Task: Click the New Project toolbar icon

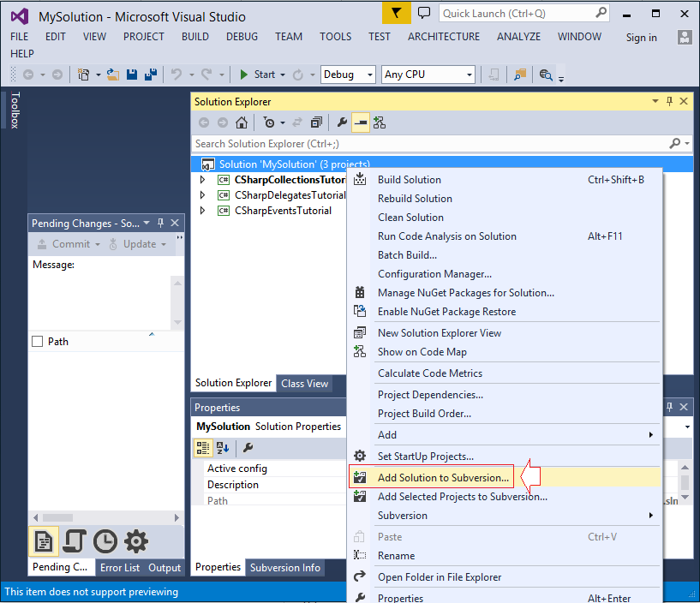Action: point(83,75)
